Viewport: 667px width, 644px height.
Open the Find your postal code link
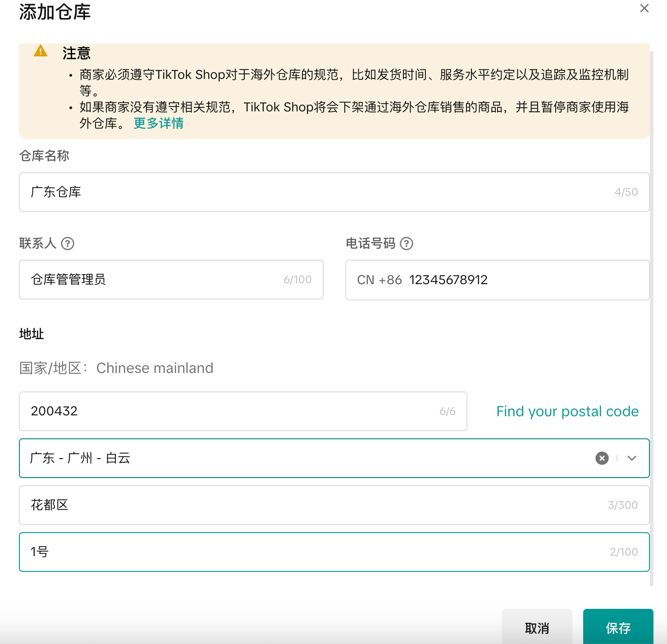tap(567, 411)
